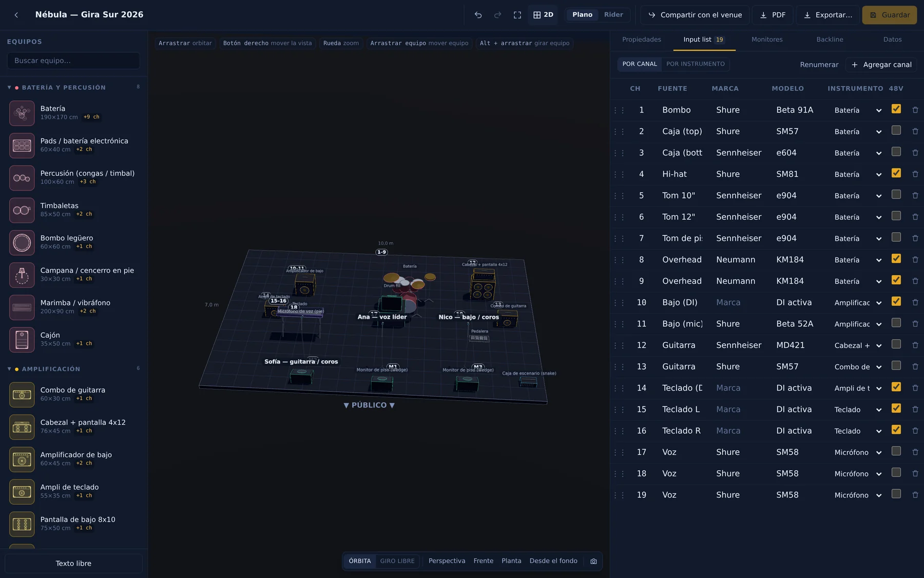Open the Monitores tab
This screenshot has height=578, width=924.
(767, 40)
